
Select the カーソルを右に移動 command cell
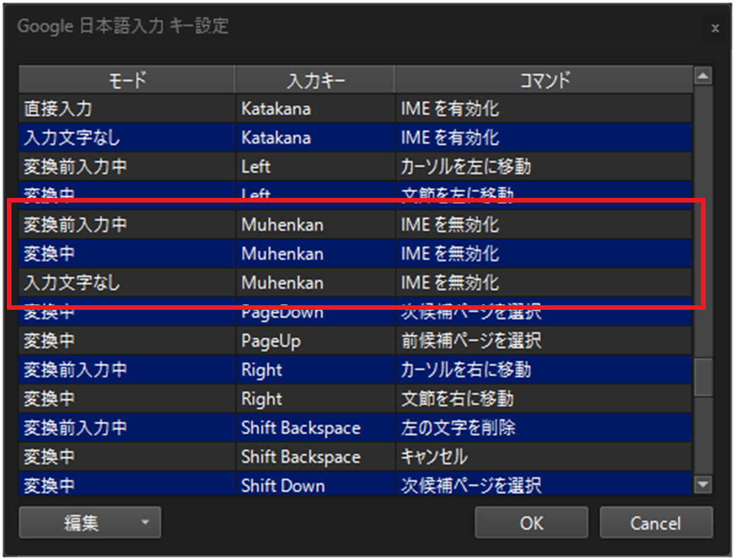click(x=544, y=370)
